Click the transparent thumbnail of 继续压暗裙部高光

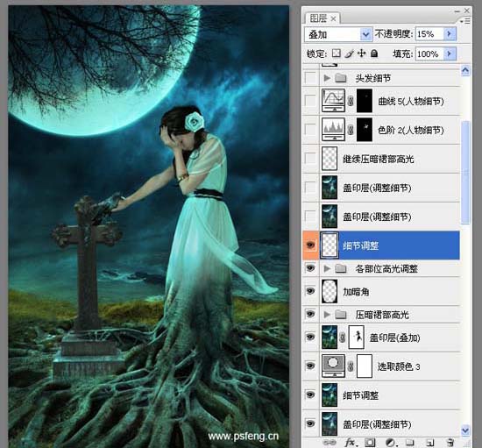[x=330, y=158]
